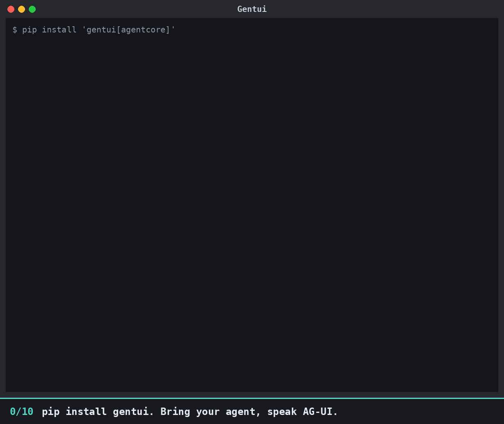Minimize the window using the yellow button
This screenshot has height=424, width=504.
[22, 9]
